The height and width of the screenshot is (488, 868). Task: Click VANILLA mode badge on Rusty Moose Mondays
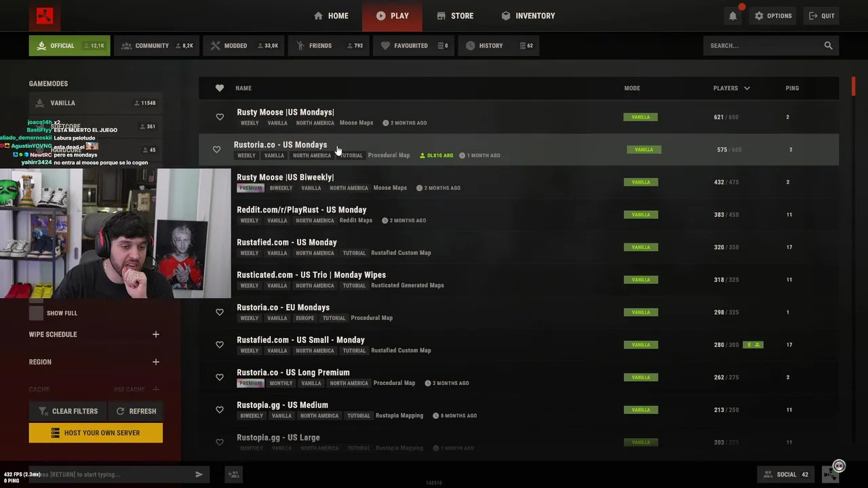[641, 117]
